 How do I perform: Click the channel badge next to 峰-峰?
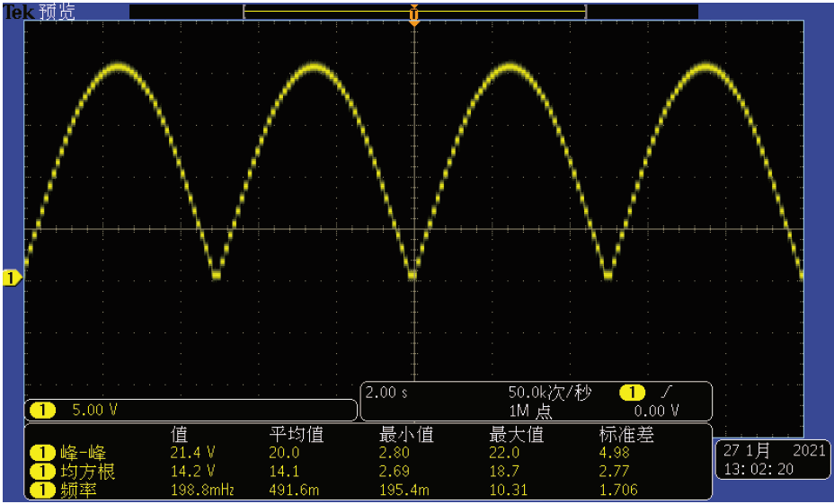[x=42, y=453]
